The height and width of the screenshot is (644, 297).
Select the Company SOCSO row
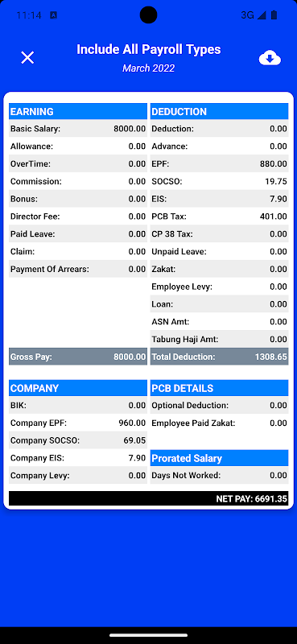tap(78, 440)
